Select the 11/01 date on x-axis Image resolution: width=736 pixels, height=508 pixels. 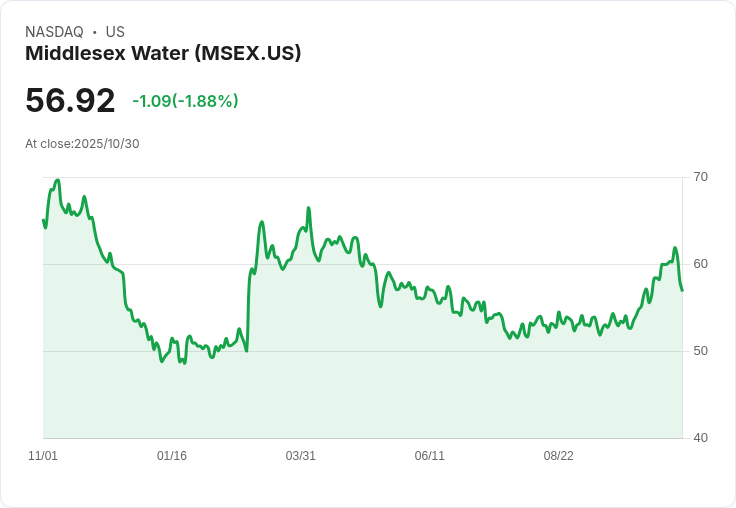pyautogui.click(x=43, y=456)
